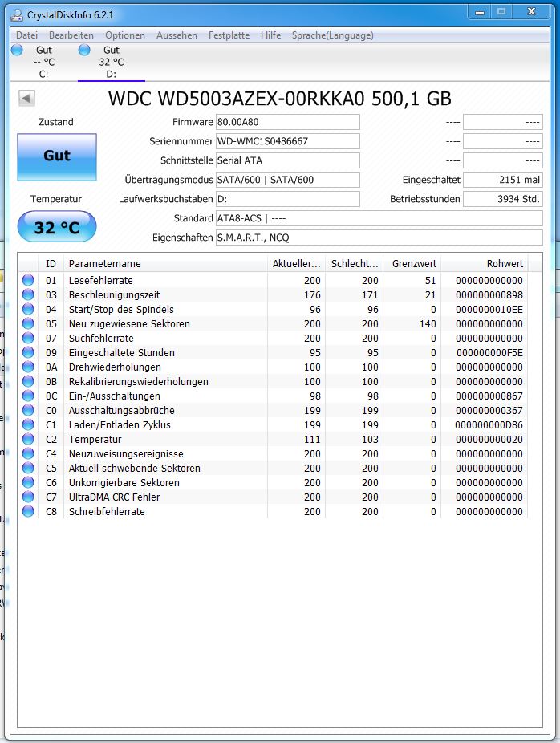Select UltraDMA CRC Fehler parameter name
Screen dimensions: 560x743
tap(115, 497)
